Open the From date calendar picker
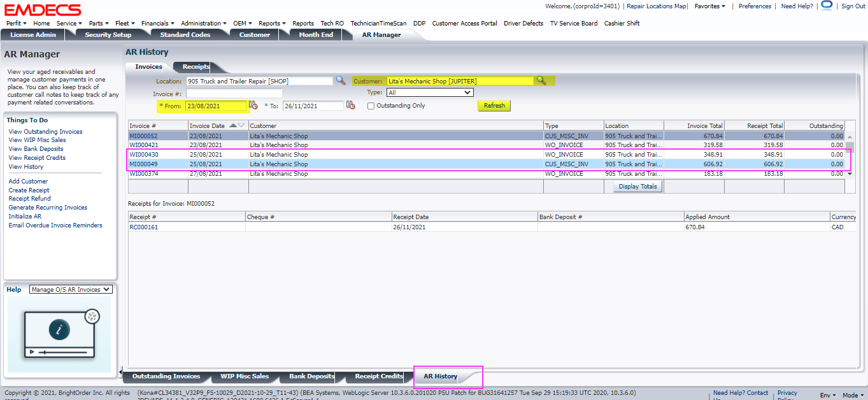Screen dimensions: 868x400 click(x=253, y=106)
